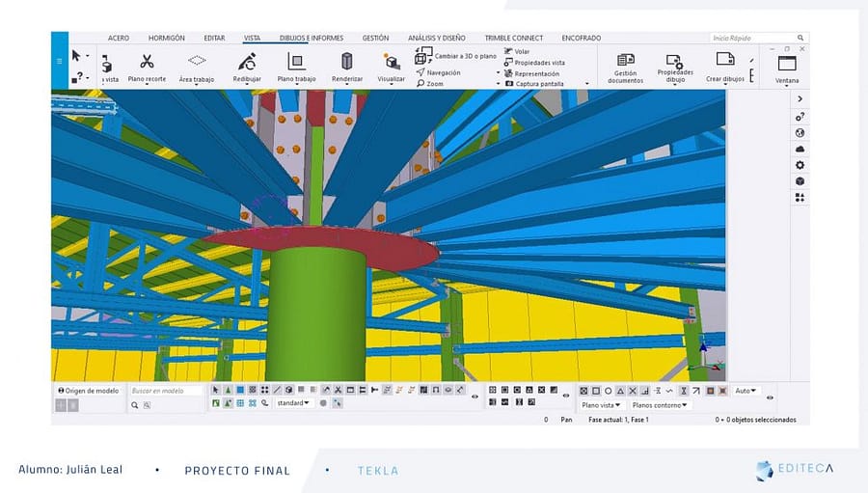
Task: Open the Auto snap depth dropdown
Action: pyautogui.click(x=746, y=391)
